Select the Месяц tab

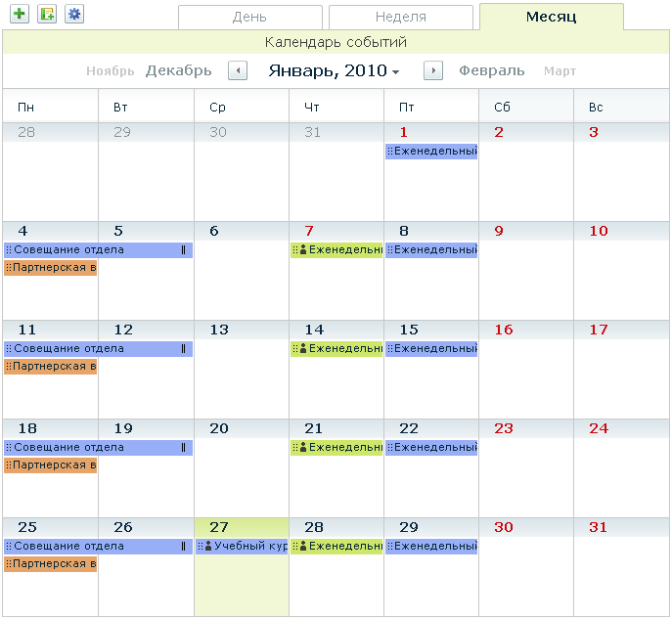[551, 17]
